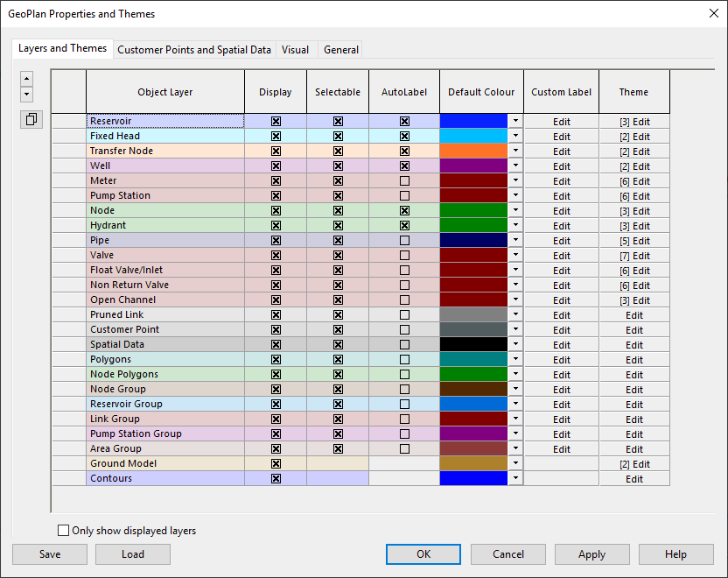The image size is (728, 578).
Task: Click the Object Layer column header
Action: coord(164,92)
